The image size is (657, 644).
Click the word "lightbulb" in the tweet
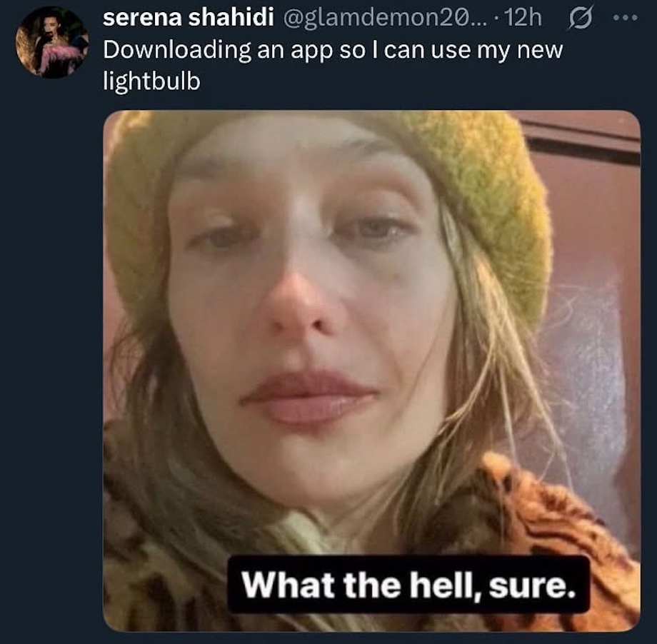151,81
